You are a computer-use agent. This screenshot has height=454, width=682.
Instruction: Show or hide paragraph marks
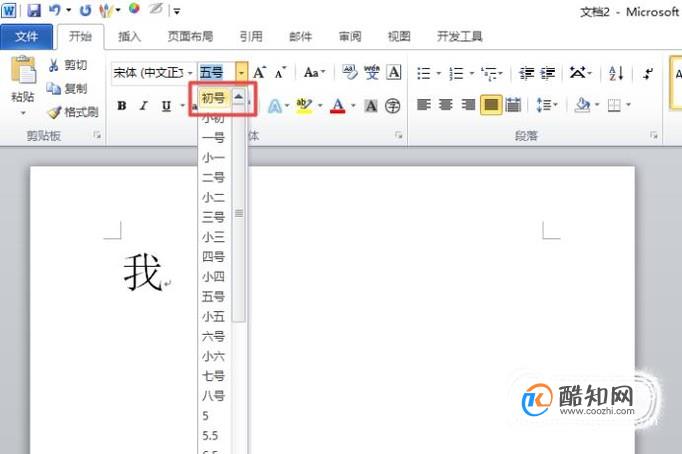coord(648,73)
